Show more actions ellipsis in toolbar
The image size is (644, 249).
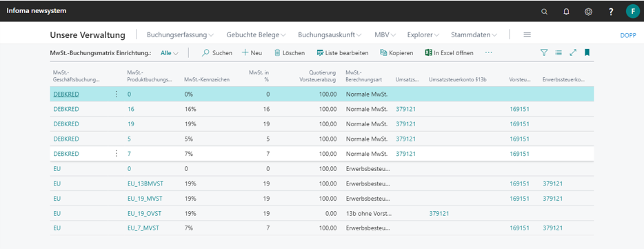coord(488,53)
